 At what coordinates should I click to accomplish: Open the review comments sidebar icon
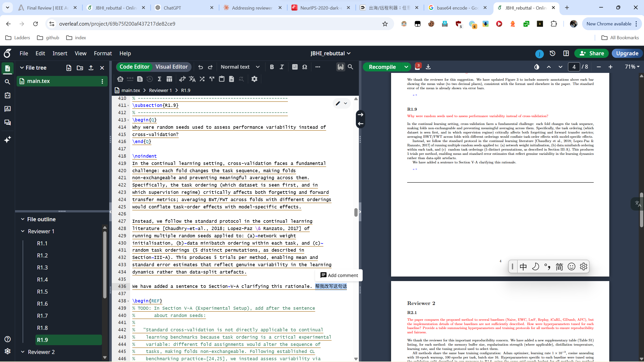(8, 109)
